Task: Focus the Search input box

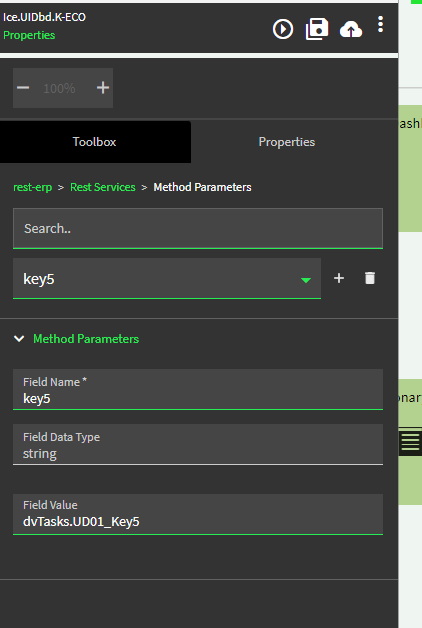Action: point(198,229)
